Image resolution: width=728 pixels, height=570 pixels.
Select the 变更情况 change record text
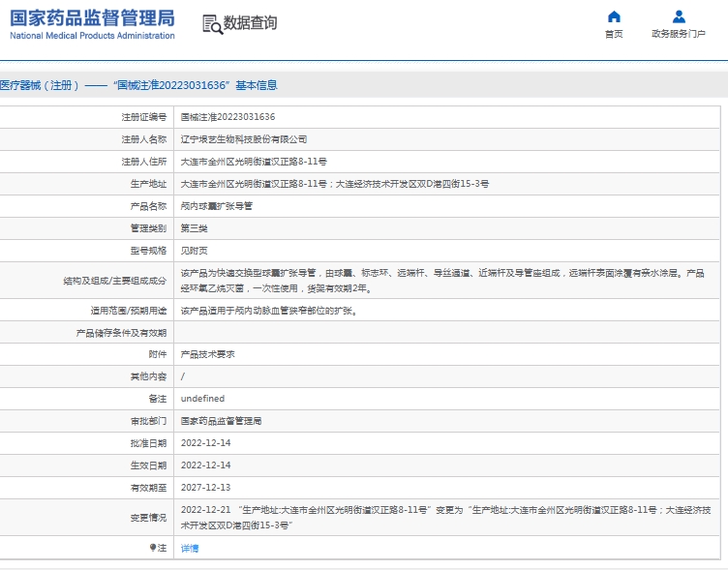[445, 518]
